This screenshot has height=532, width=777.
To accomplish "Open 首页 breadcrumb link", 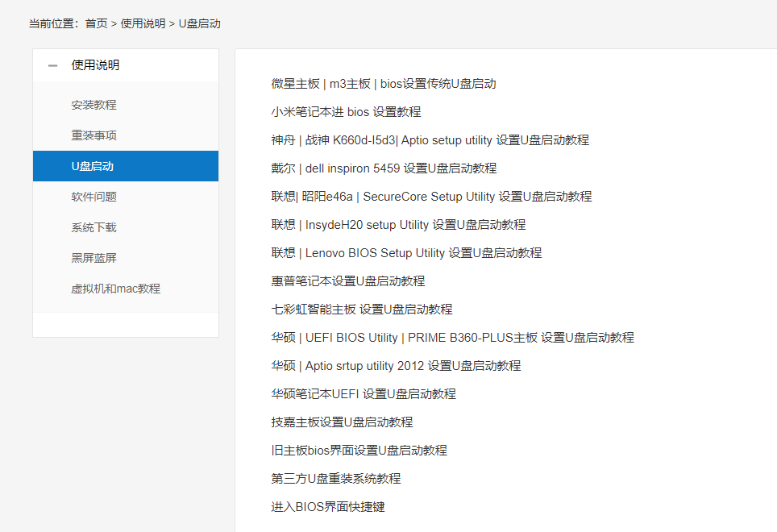I will [96, 23].
